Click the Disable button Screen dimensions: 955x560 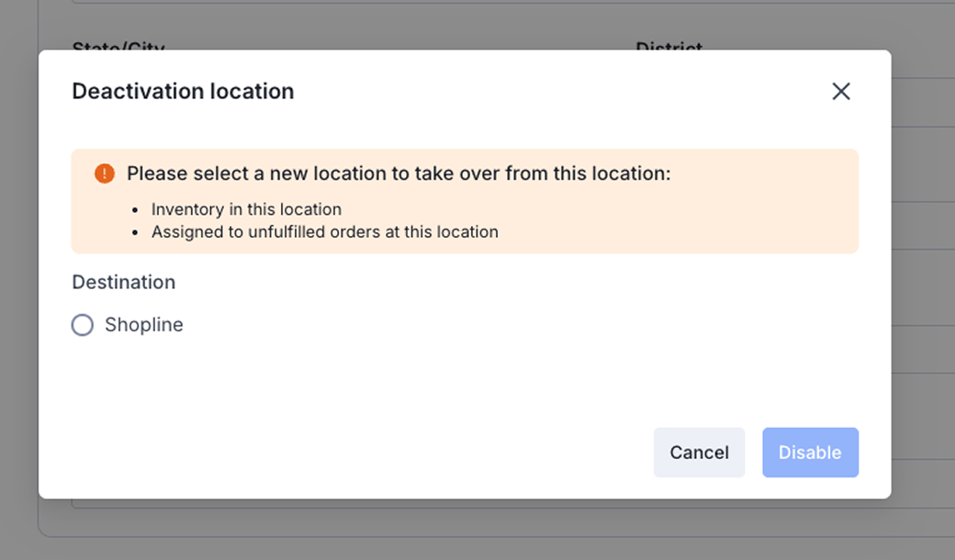pyautogui.click(x=810, y=452)
